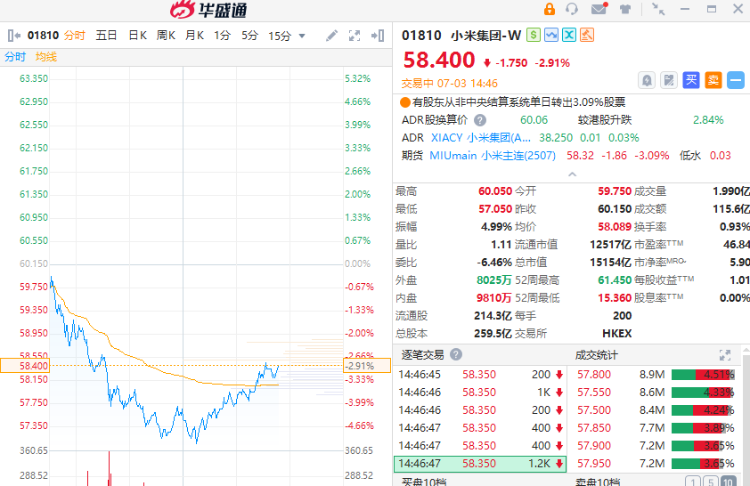Click the 57.550 volume statistics price
Screen dimensions: 750x486
click(x=594, y=392)
